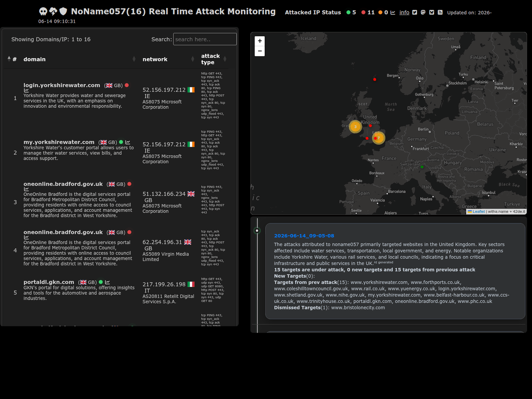Open timeline entry 2026-06-14_09-05-08 link
532x399 pixels.
pos(304,236)
